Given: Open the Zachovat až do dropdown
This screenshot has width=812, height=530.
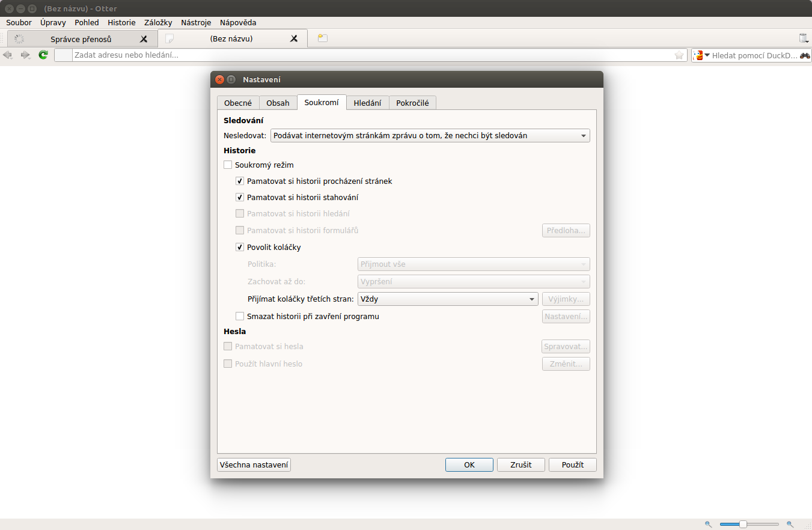Looking at the screenshot, I should 474,281.
